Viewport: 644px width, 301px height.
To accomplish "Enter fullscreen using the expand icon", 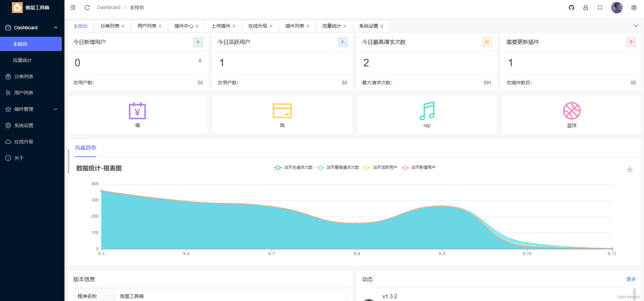I will pos(600,8).
